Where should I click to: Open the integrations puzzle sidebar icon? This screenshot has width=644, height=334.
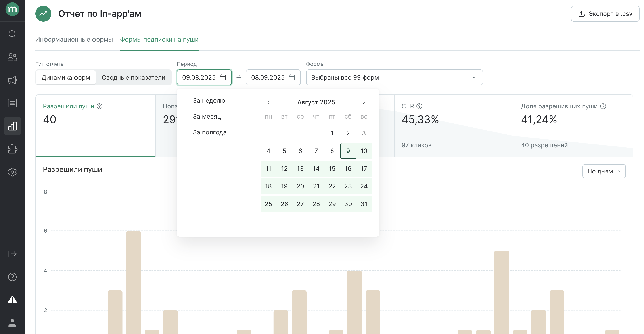[x=12, y=149]
